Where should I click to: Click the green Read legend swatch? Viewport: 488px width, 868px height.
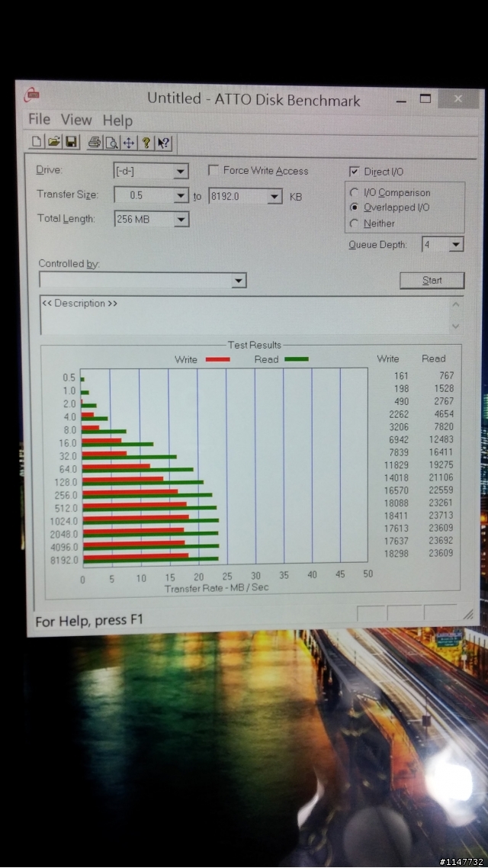pos(297,359)
